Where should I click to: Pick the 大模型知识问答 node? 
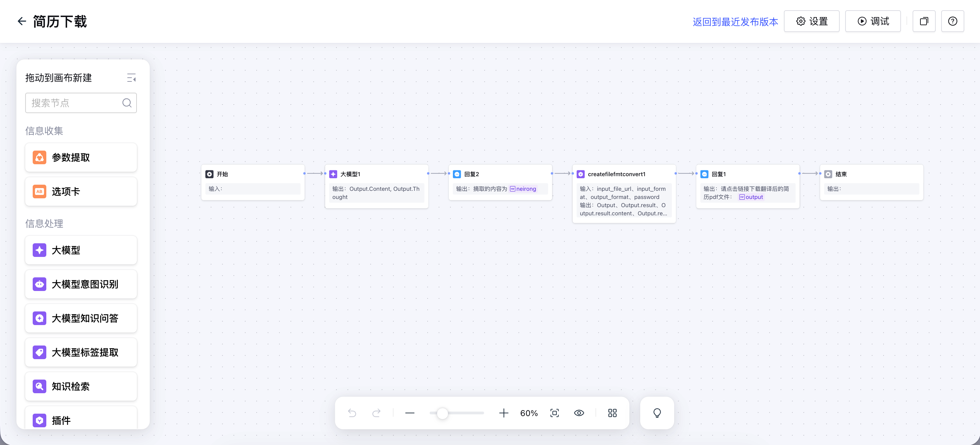click(81, 318)
